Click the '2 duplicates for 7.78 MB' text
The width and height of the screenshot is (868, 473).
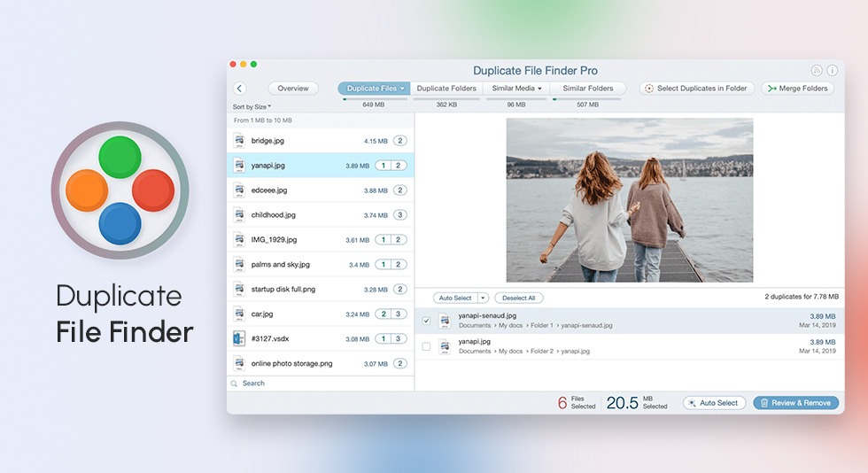pyautogui.click(x=802, y=297)
